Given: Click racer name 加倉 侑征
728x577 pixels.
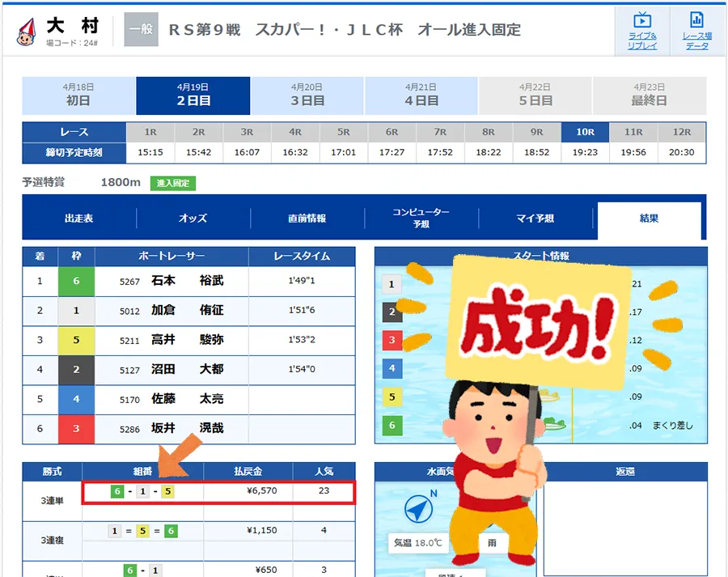Looking at the screenshot, I should click(187, 311).
